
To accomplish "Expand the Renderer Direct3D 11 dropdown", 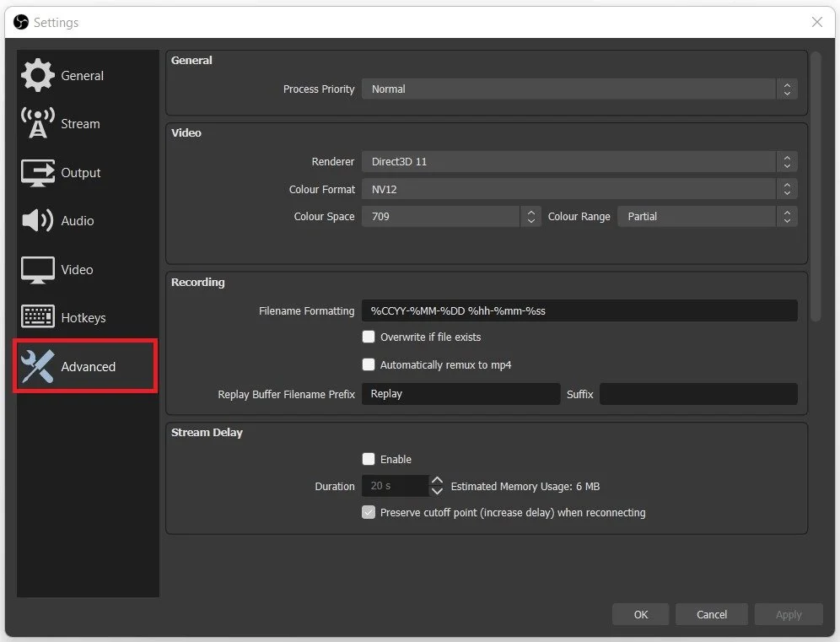I will [x=579, y=161].
